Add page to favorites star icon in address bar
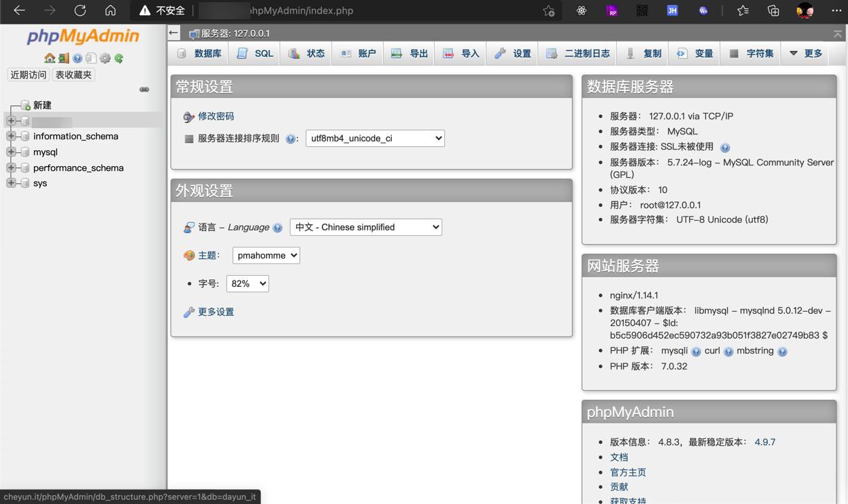 tap(549, 10)
